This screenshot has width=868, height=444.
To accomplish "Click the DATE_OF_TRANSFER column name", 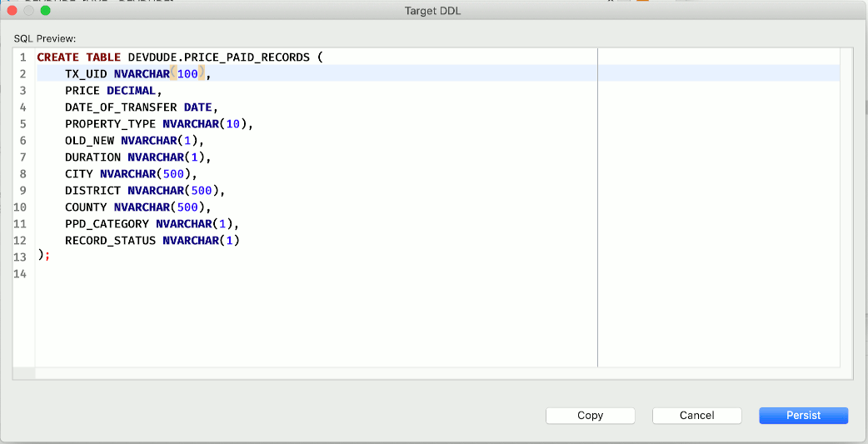I will [121, 107].
